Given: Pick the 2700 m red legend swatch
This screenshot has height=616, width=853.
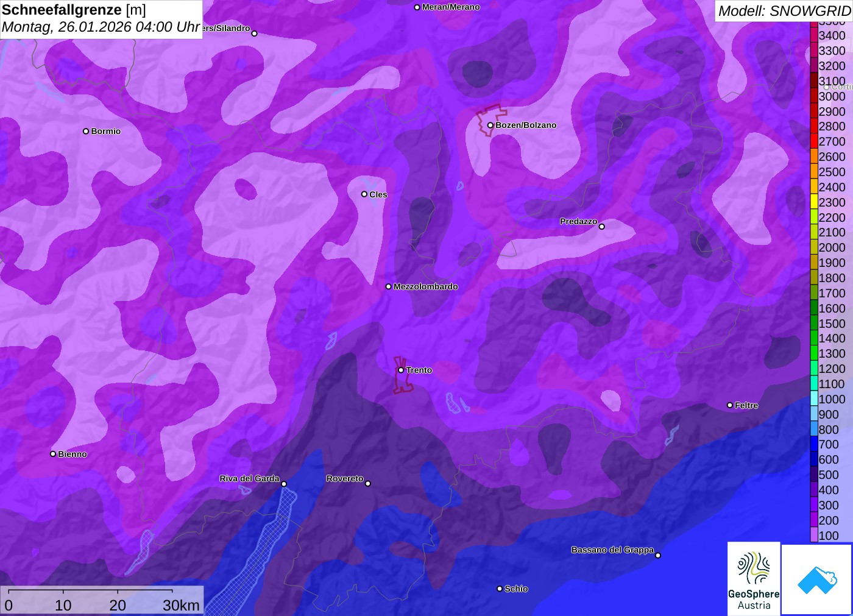Looking at the screenshot, I should tap(813, 141).
